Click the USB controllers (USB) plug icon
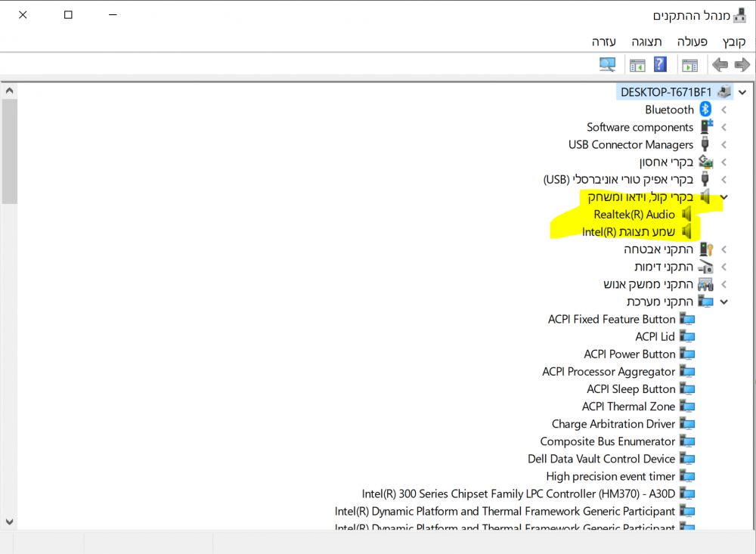756x554 pixels. point(705,179)
